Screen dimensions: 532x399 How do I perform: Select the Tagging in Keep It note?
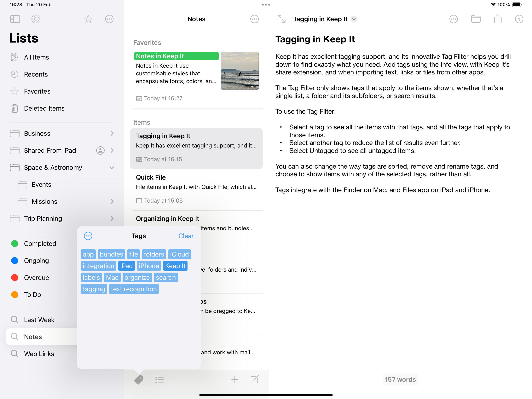[196, 148]
